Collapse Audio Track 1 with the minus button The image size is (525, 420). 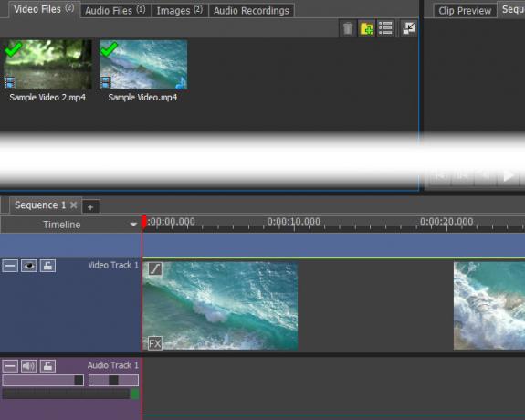pos(10,366)
